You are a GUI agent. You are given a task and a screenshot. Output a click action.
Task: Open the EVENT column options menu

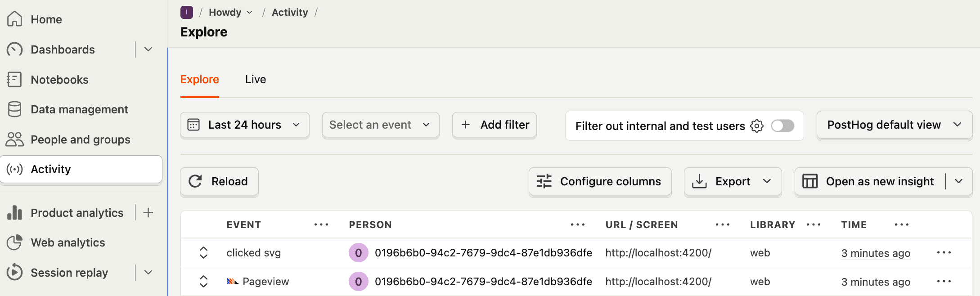tap(321, 224)
